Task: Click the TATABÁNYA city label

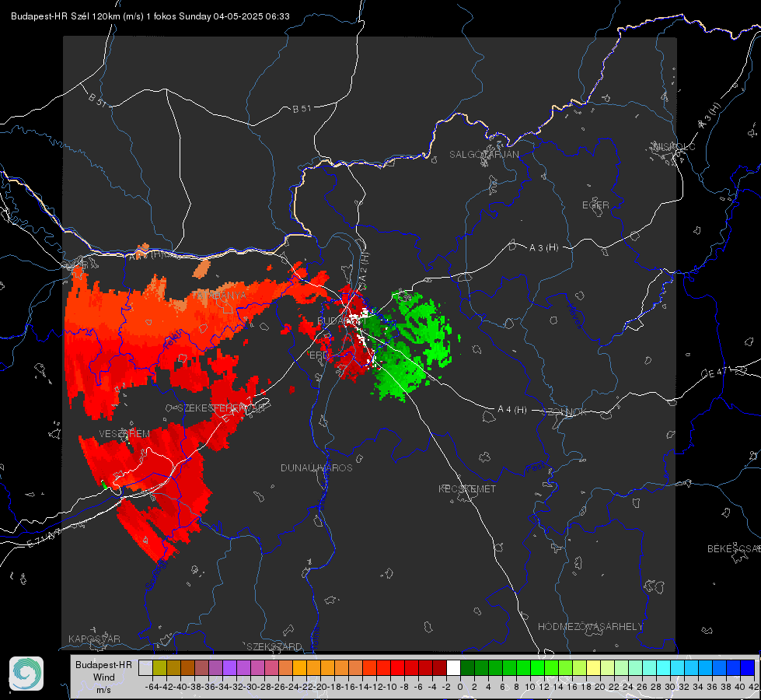Action: (x=219, y=296)
